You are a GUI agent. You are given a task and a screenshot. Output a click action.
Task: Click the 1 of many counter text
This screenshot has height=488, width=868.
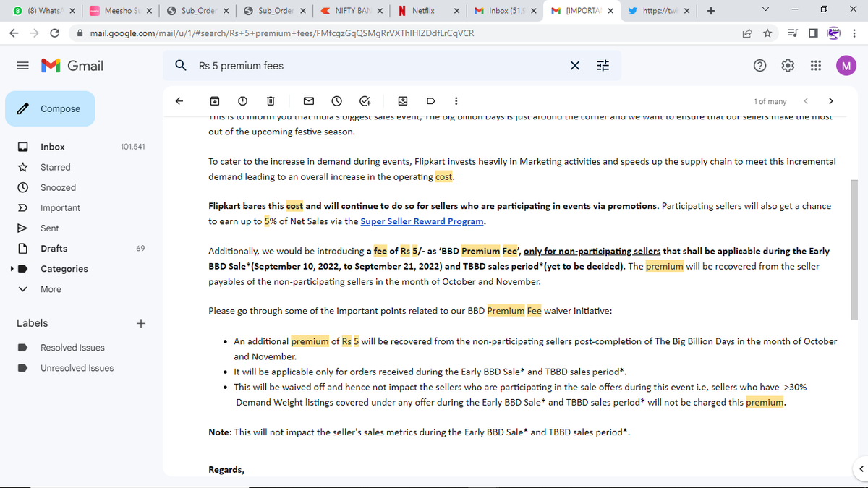pos(770,101)
